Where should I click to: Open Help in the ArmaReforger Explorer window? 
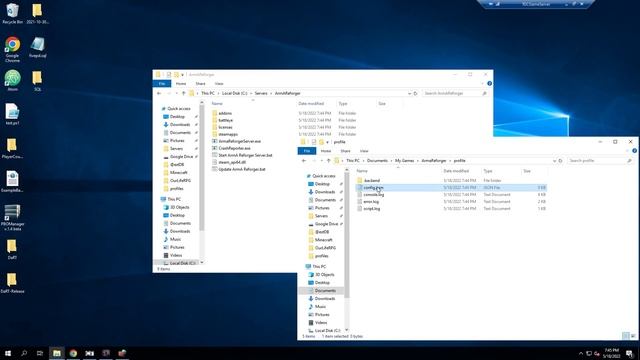(x=489, y=84)
